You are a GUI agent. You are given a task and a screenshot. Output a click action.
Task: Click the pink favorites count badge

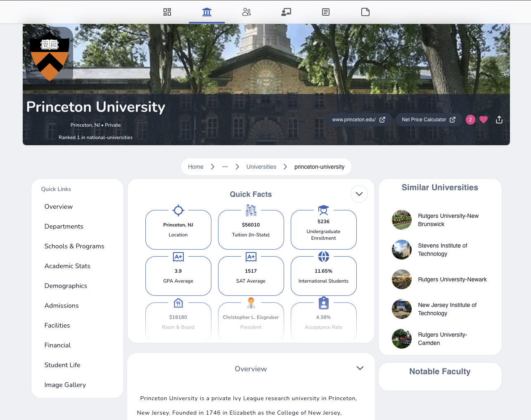click(470, 120)
